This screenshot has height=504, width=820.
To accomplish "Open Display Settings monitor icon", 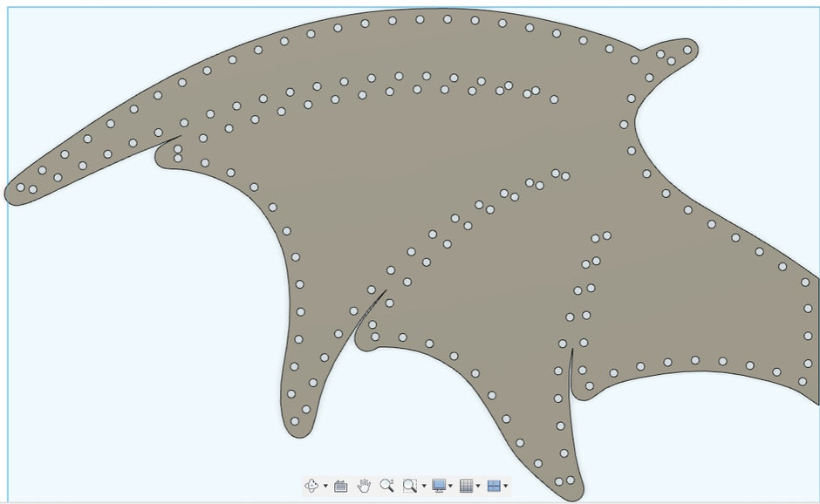I will point(439,486).
